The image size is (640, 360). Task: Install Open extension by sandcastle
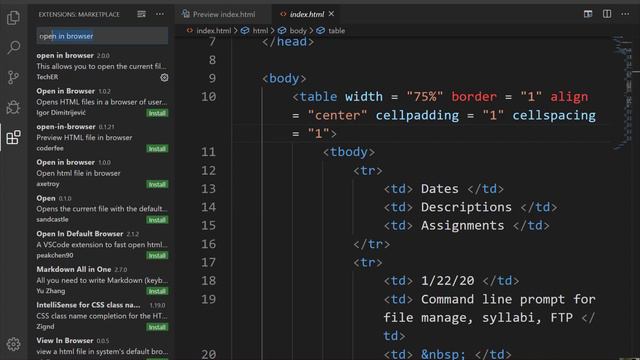click(x=157, y=220)
